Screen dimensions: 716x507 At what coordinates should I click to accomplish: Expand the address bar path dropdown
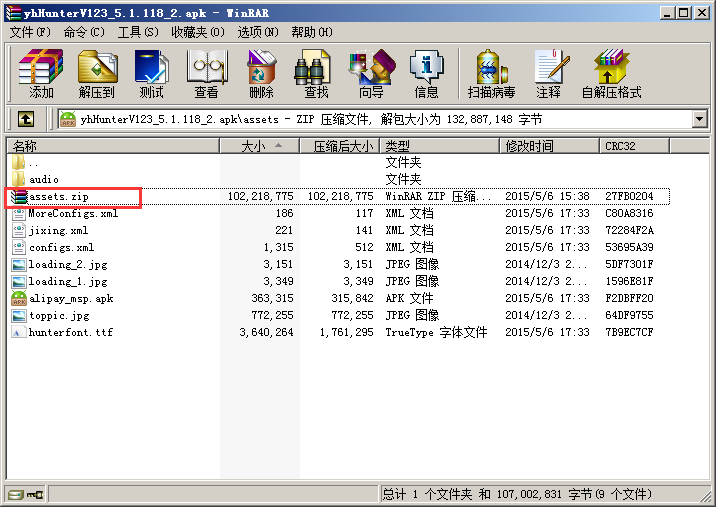(699, 120)
